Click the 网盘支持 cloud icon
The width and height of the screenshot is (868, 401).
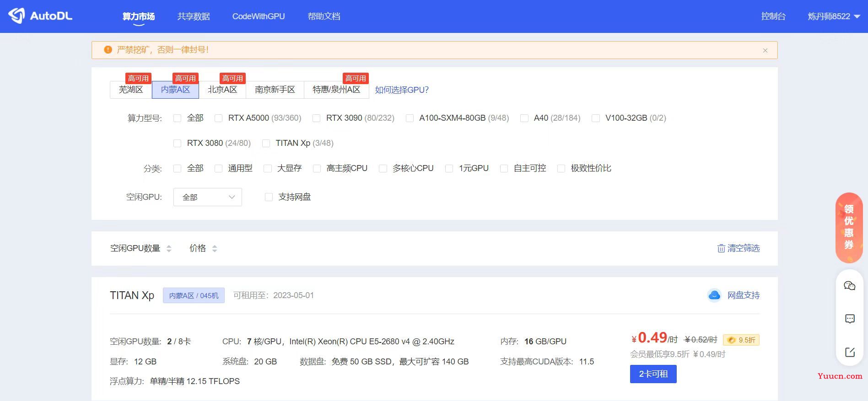(x=714, y=295)
